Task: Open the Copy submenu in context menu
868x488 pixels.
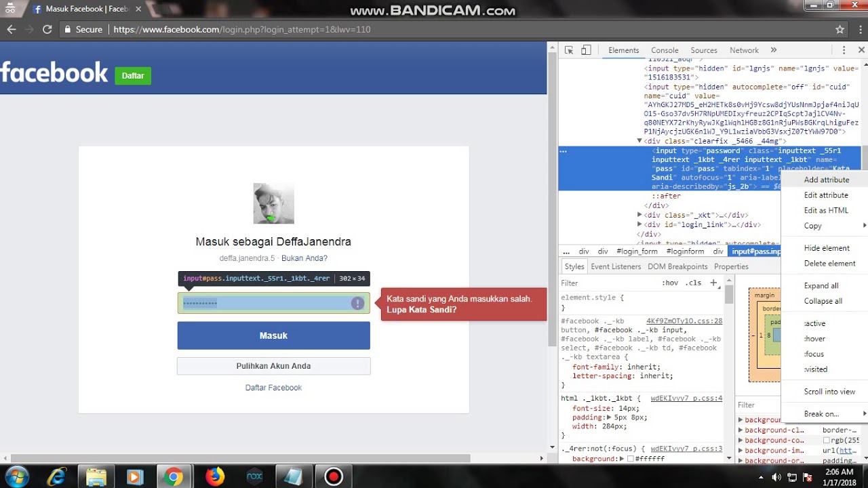Action: (x=825, y=226)
